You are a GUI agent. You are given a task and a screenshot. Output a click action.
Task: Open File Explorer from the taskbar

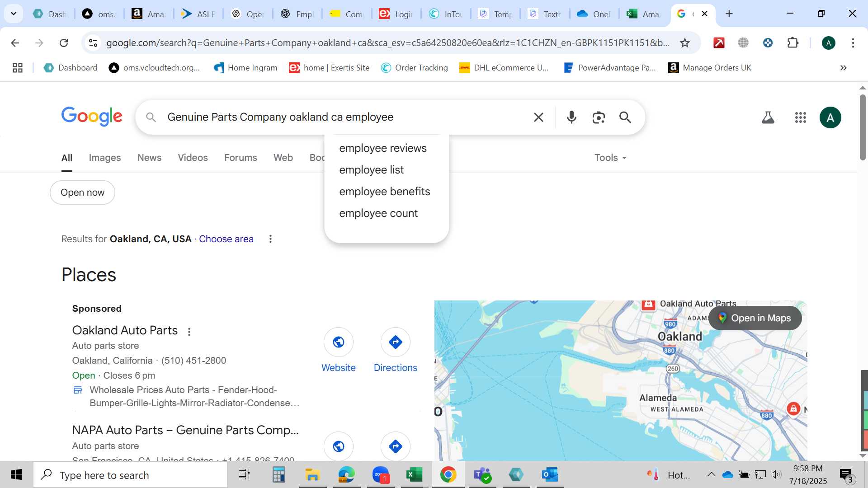[312, 475]
